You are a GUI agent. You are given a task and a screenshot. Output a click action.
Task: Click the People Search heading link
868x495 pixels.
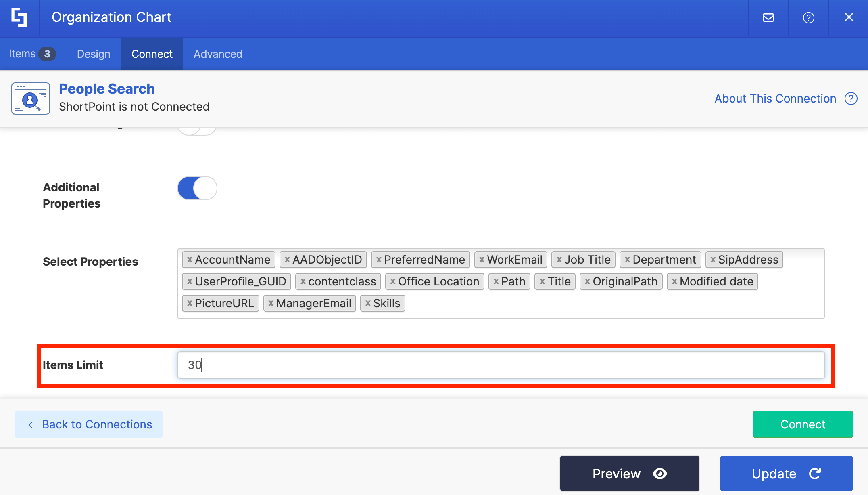click(107, 89)
